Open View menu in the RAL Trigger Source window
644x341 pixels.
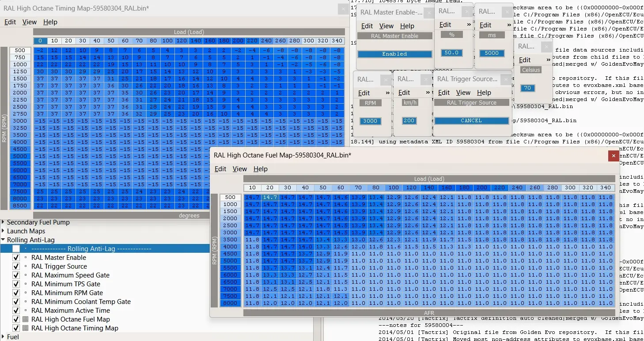[x=463, y=93]
